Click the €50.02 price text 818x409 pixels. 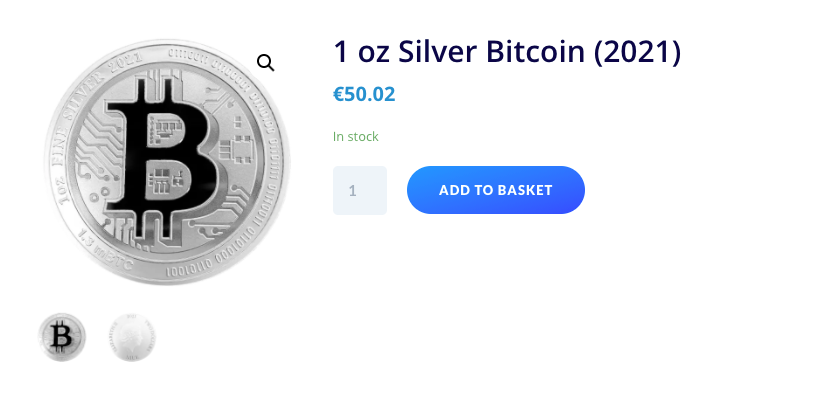point(364,95)
